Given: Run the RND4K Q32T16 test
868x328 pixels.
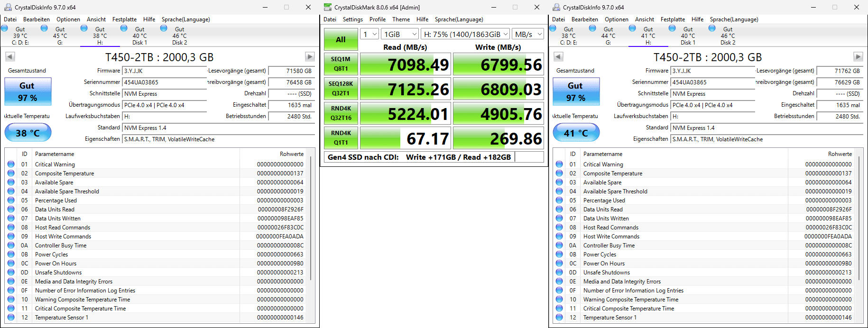Looking at the screenshot, I should (x=341, y=113).
